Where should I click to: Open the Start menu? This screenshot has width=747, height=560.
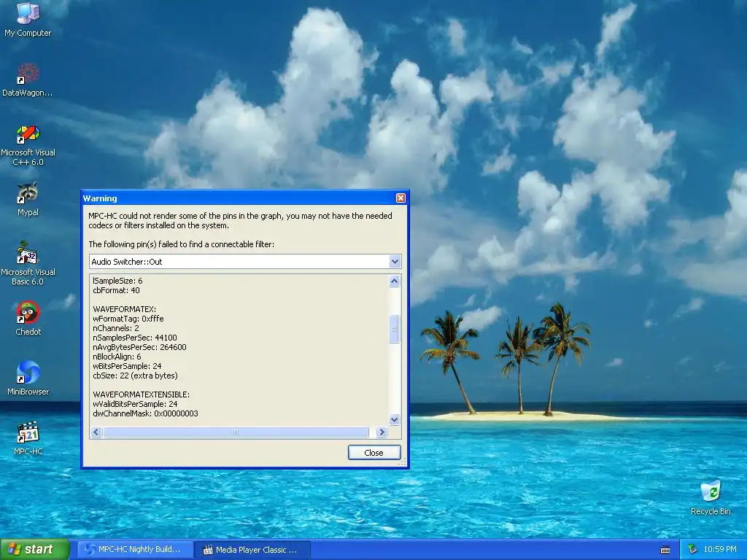point(35,549)
